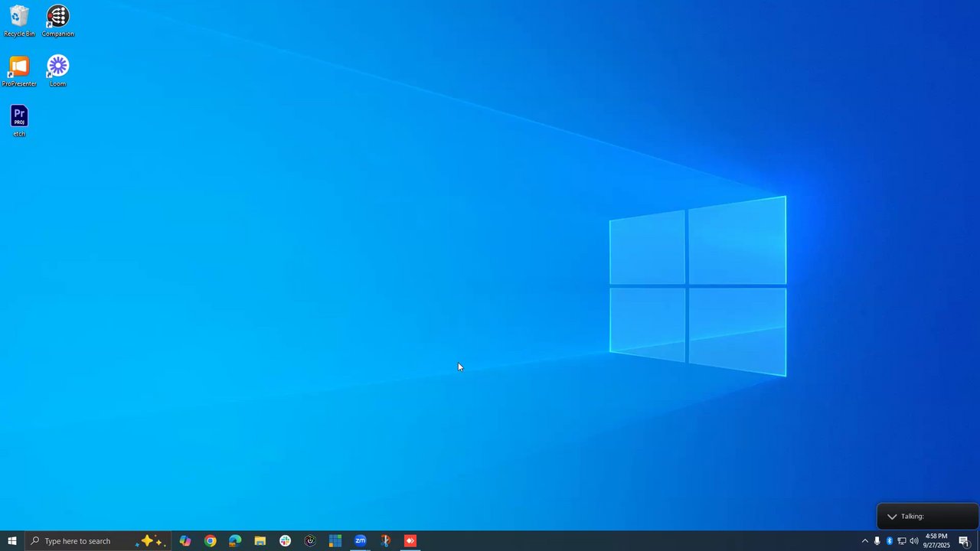
Task: Open Microsoft Copilot from the taskbar
Action: click(185, 541)
